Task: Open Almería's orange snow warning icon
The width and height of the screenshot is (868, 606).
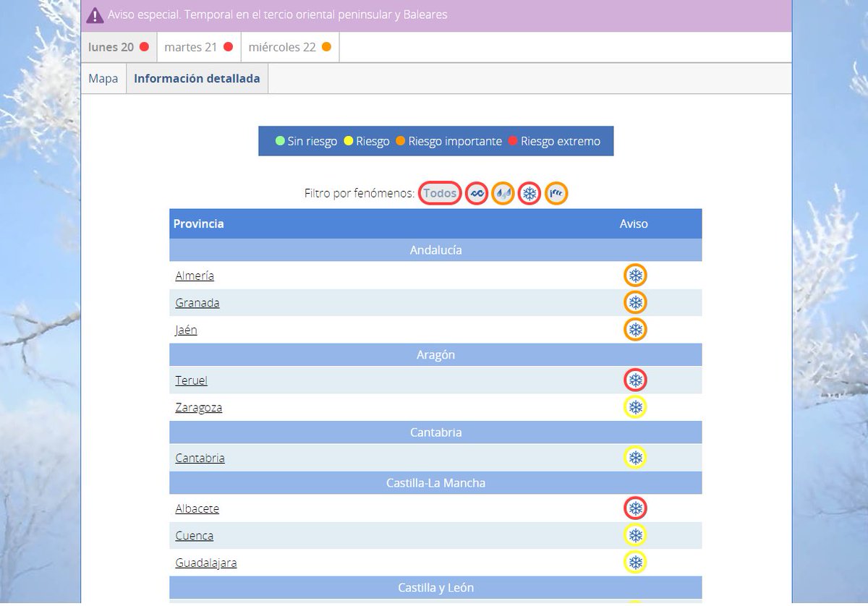Action: pyautogui.click(x=635, y=276)
